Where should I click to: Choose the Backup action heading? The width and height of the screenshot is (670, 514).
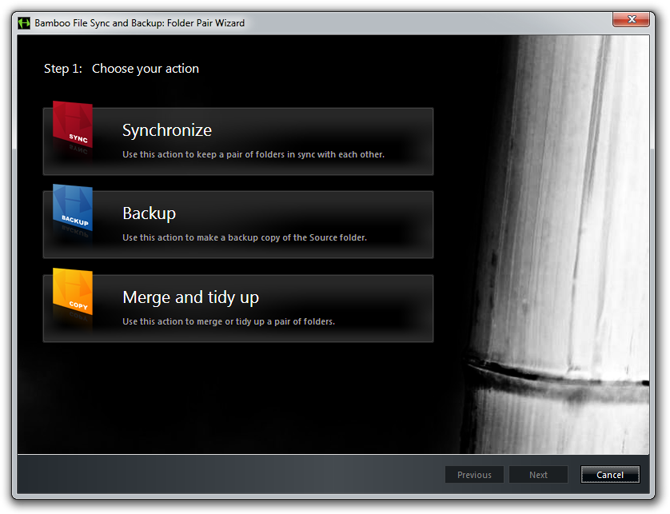(149, 213)
